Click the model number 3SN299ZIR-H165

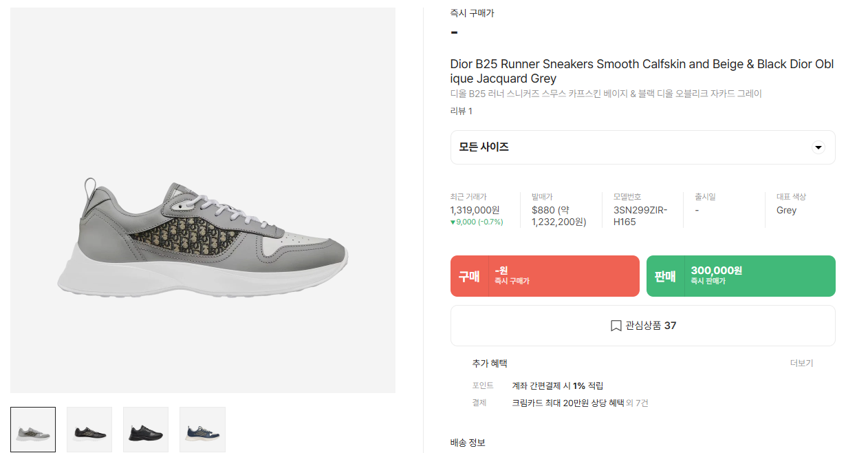640,216
